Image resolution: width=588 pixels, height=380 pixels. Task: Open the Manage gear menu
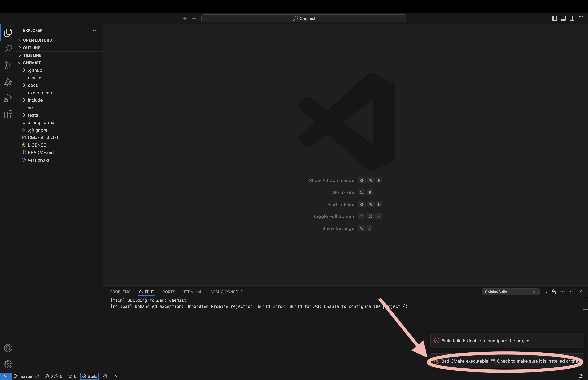click(x=8, y=364)
